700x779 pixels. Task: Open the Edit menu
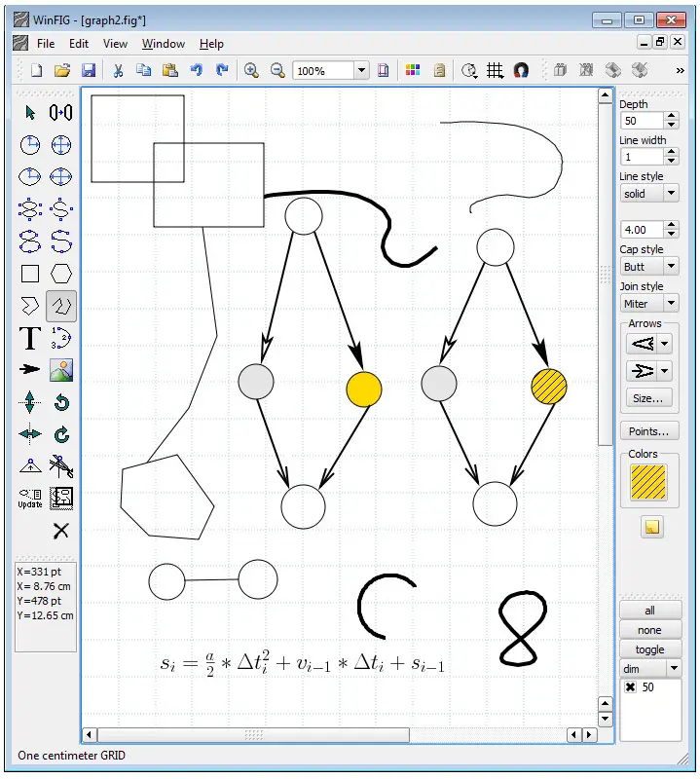pyautogui.click(x=79, y=44)
